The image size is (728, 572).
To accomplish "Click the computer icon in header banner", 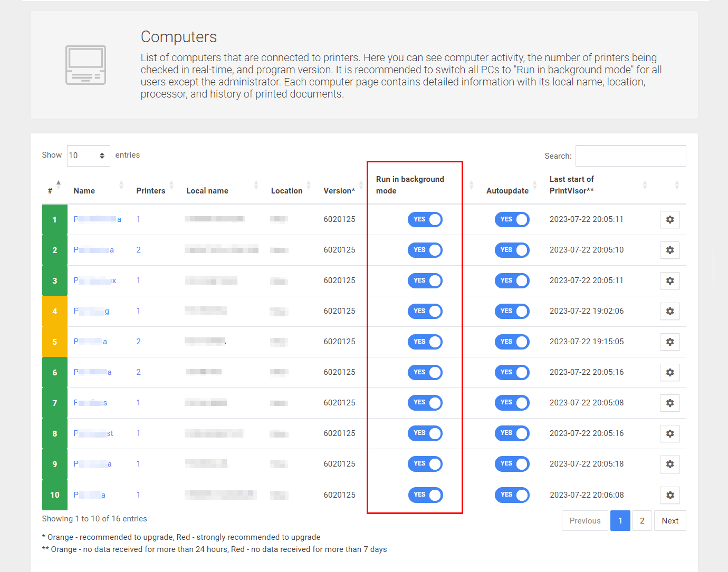I will 85,65.
